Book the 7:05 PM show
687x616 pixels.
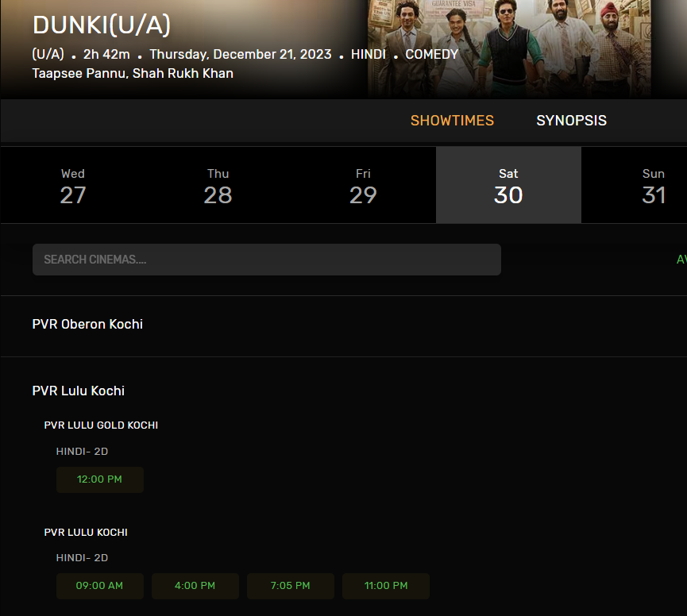pos(291,586)
